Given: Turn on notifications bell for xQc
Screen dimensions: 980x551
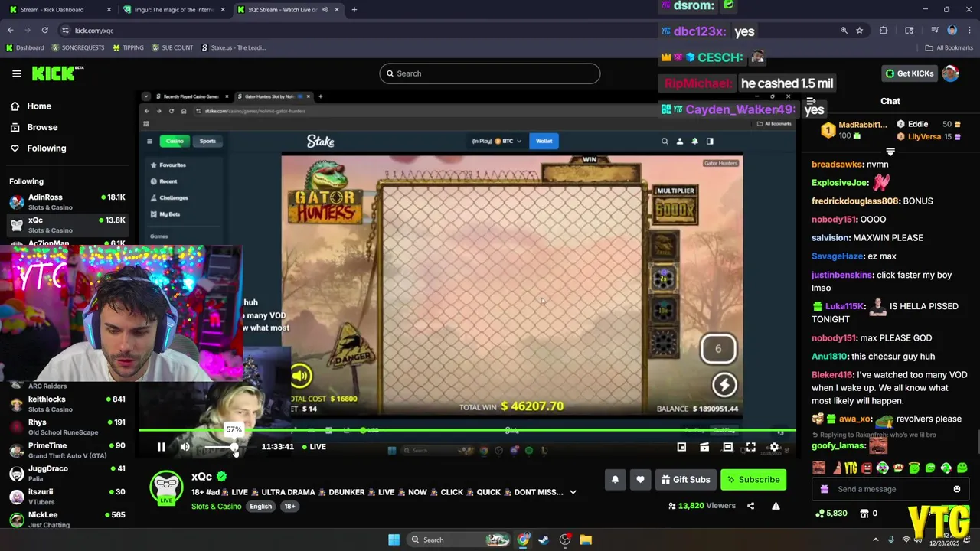Looking at the screenshot, I should [615, 480].
